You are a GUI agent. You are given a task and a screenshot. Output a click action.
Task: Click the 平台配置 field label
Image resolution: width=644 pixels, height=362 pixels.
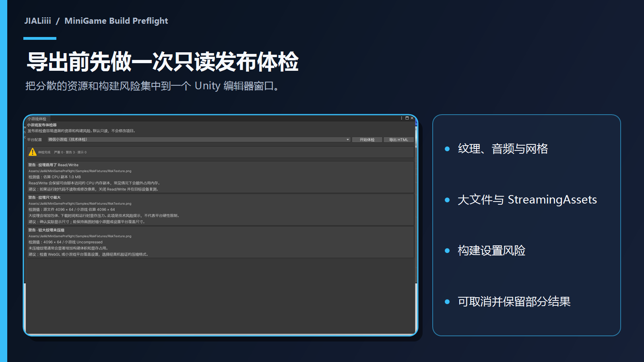click(35, 140)
